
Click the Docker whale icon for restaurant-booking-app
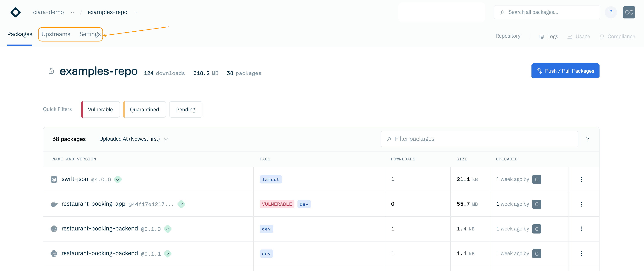[54, 204]
